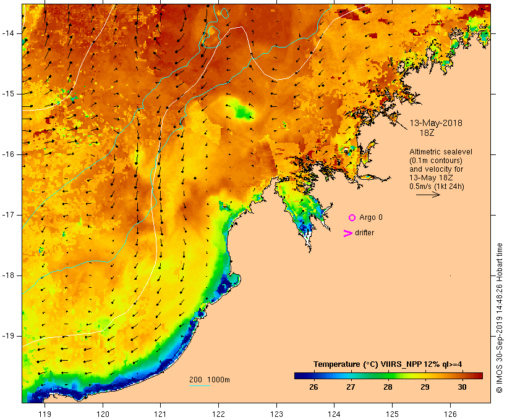Screen dimensions: 507x420
Task: Click the 126 longitude axis label
Action: click(x=450, y=414)
